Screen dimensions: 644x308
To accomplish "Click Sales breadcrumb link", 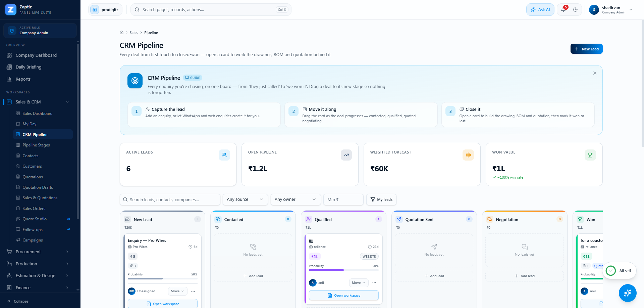I will pos(134,33).
